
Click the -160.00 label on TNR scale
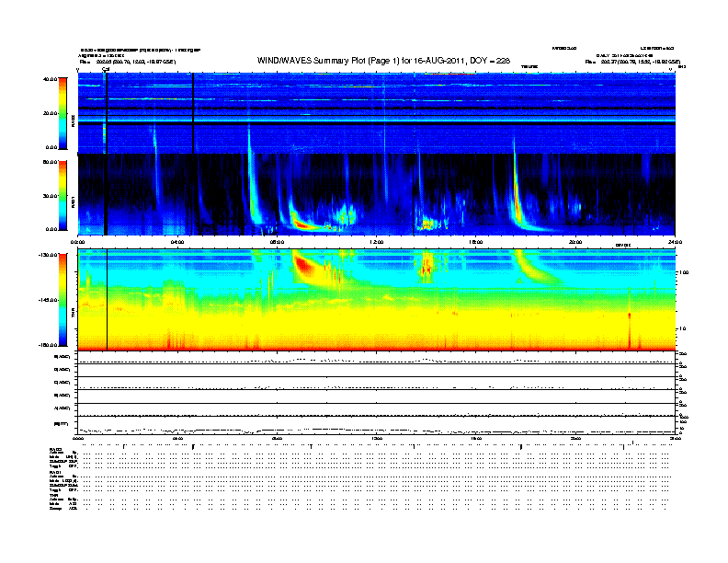click(x=49, y=345)
